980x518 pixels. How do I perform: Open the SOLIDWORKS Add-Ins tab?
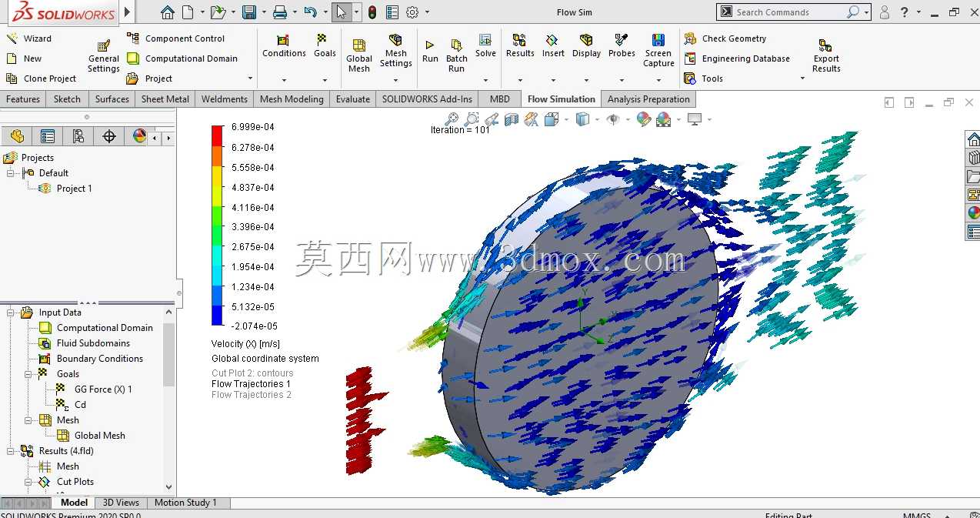(427, 99)
